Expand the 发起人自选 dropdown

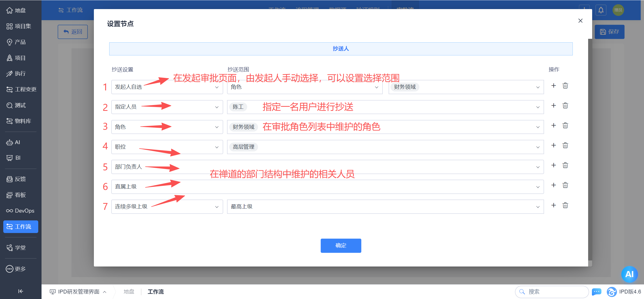pyautogui.click(x=167, y=87)
